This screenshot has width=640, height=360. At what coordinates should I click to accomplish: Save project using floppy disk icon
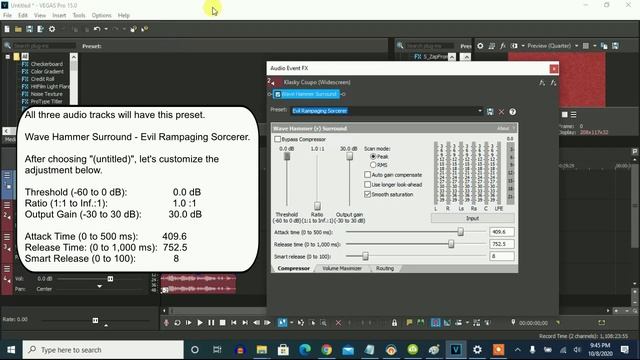point(29,29)
